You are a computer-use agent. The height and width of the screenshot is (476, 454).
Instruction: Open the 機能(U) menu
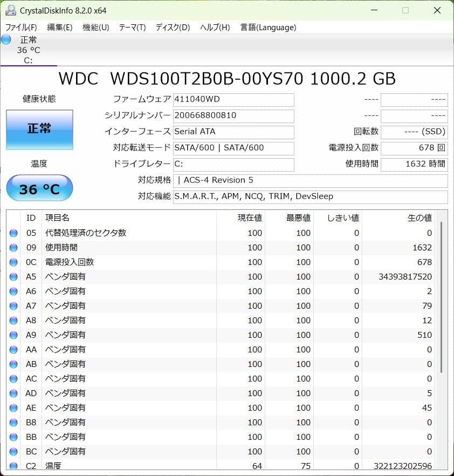tap(96, 28)
